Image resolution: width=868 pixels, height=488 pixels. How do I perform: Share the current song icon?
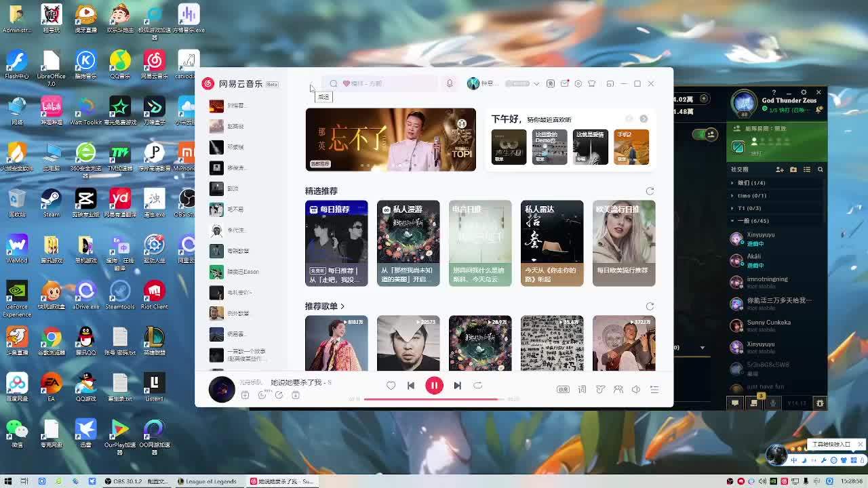pyautogui.click(x=279, y=395)
